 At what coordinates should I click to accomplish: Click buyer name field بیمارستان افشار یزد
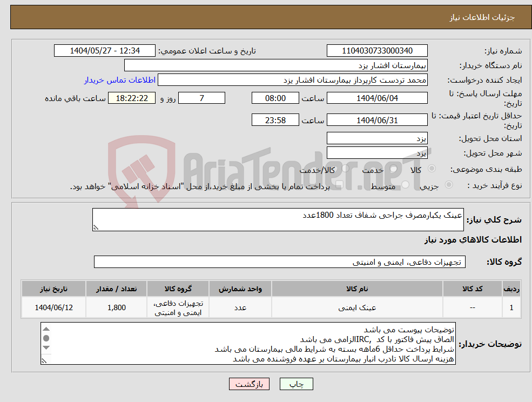pyautogui.click(x=275, y=65)
